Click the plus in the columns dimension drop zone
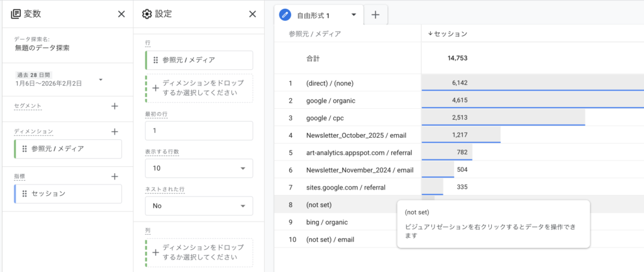 pyautogui.click(x=155, y=252)
